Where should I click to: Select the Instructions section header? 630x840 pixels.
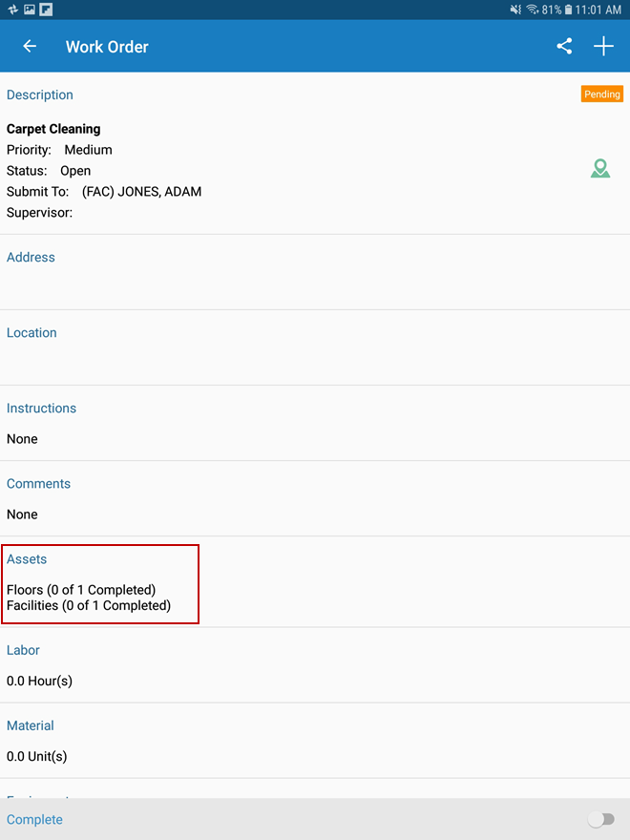pos(41,408)
